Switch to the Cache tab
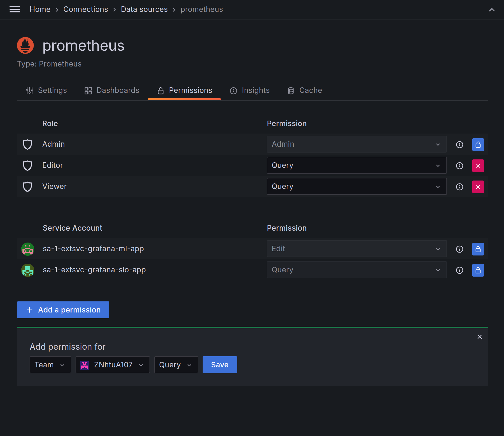This screenshot has height=436, width=504. point(304,90)
